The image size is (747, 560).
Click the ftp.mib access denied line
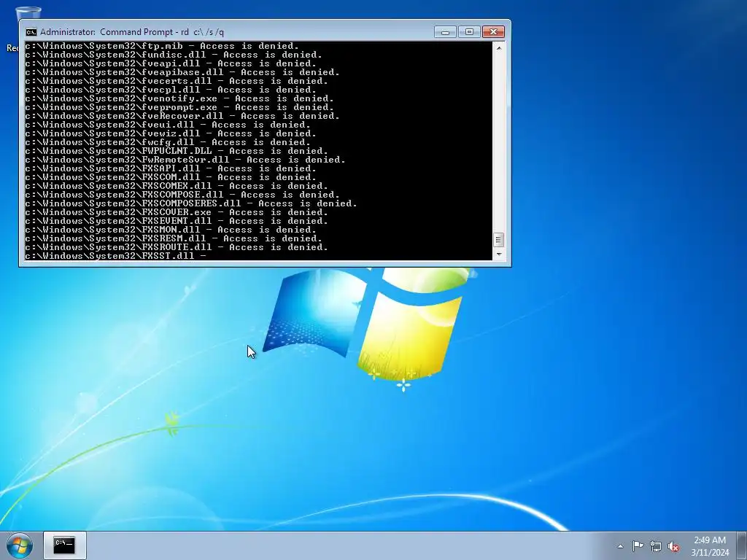[162, 46]
